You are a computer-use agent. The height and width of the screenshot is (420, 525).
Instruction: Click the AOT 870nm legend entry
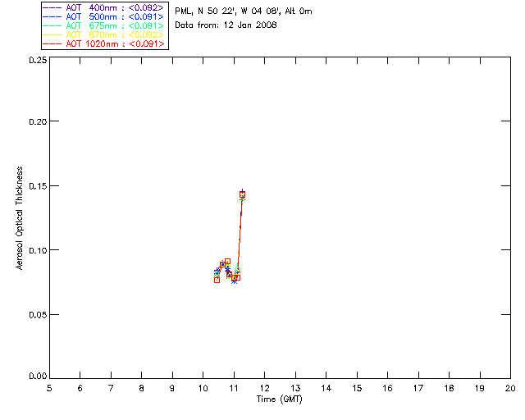tap(104, 34)
